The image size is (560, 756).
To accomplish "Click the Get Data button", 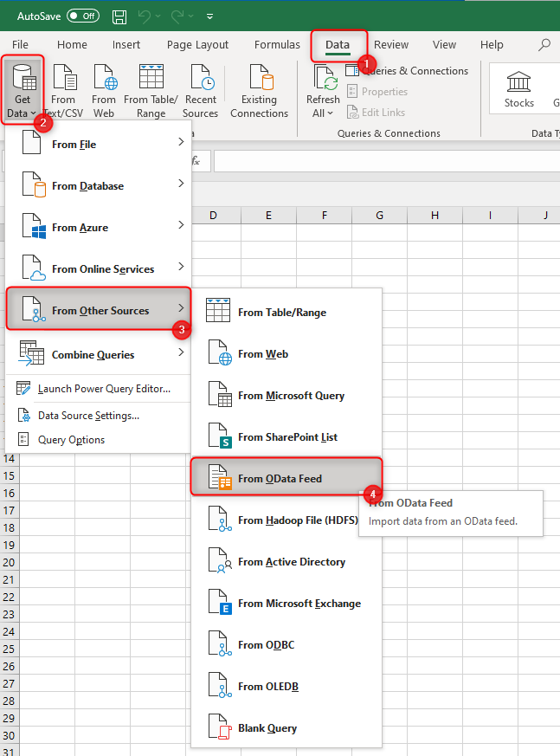I will click(x=23, y=91).
